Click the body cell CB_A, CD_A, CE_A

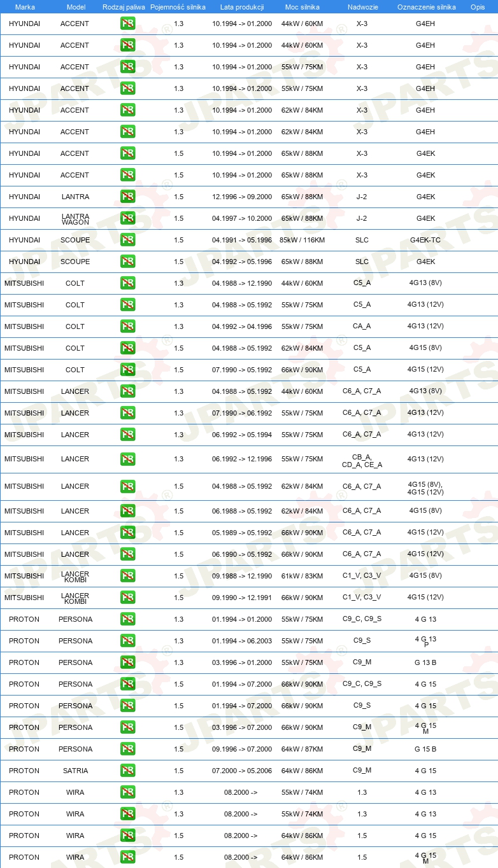pyautogui.click(x=362, y=461)
